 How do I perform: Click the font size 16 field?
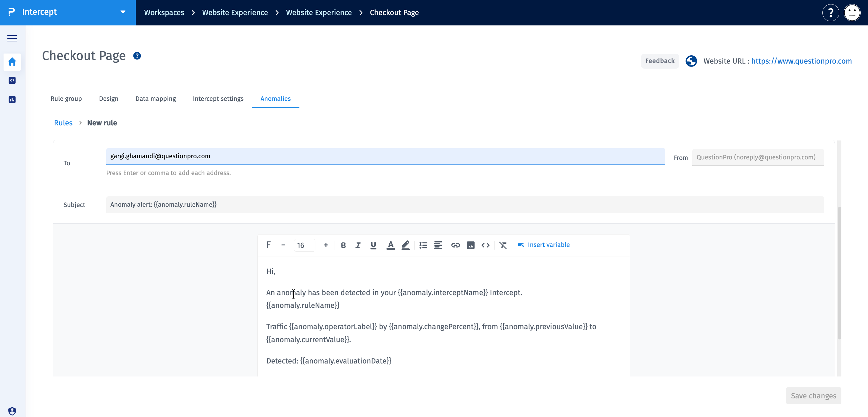[x=304, y=245]
